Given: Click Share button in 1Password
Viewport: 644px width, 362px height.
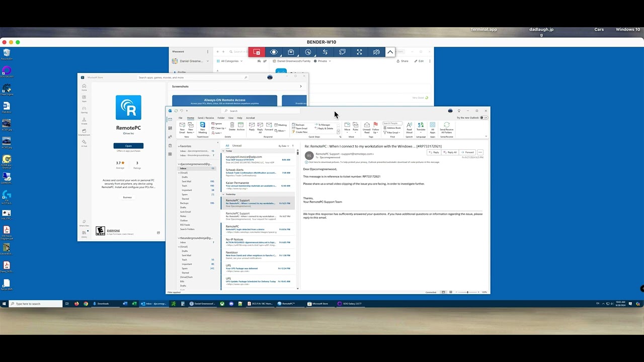Looking at the screenshot, I should 403,61.
